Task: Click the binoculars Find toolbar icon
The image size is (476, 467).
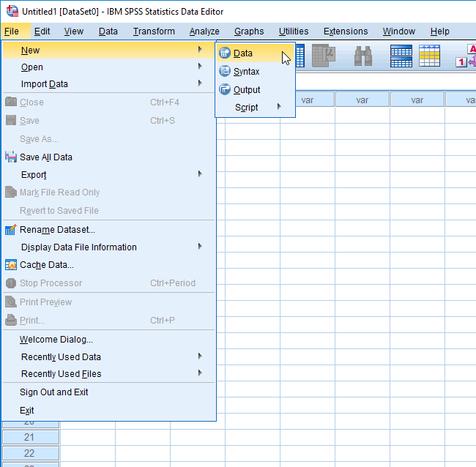Action: (x=362, y=56)
